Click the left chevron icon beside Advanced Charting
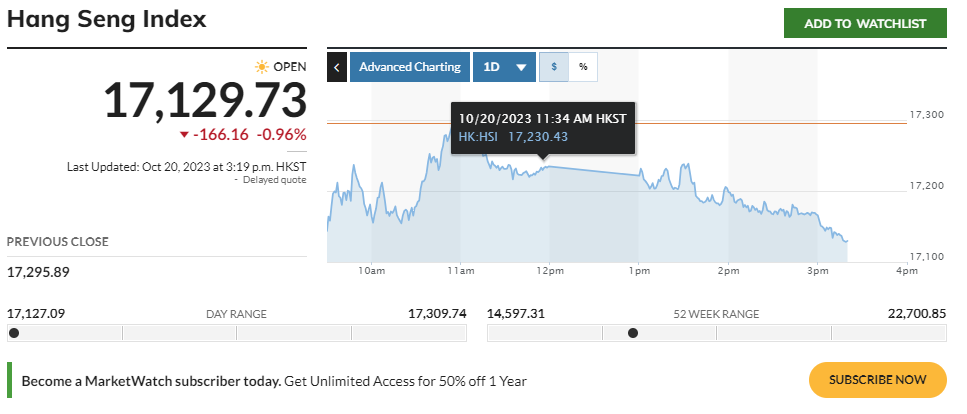 pyautogui.click(x=337, y=67)
